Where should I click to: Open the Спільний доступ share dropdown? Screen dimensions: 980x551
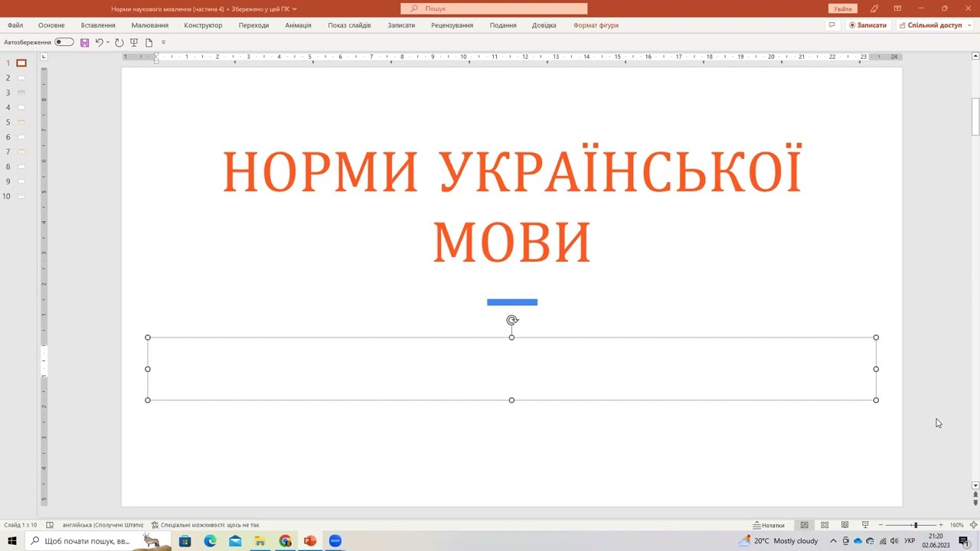point(935,25)
